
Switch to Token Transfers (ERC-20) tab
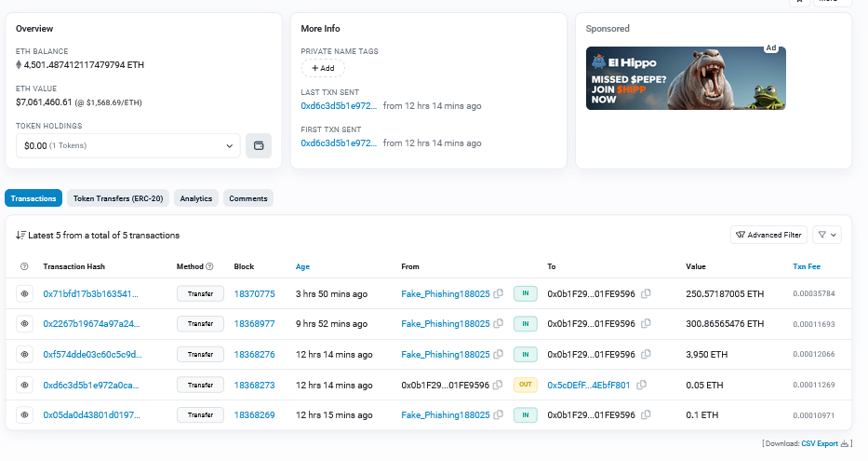(x=118, y=198)
